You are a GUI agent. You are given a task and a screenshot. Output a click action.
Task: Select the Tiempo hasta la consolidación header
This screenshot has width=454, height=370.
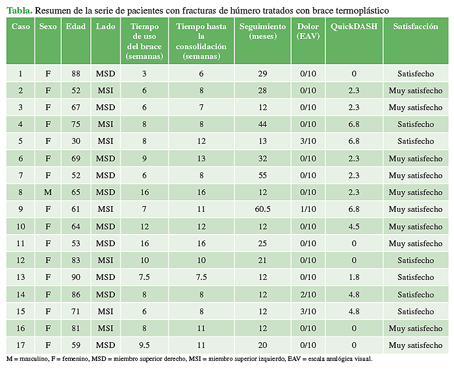coord(201,41)
